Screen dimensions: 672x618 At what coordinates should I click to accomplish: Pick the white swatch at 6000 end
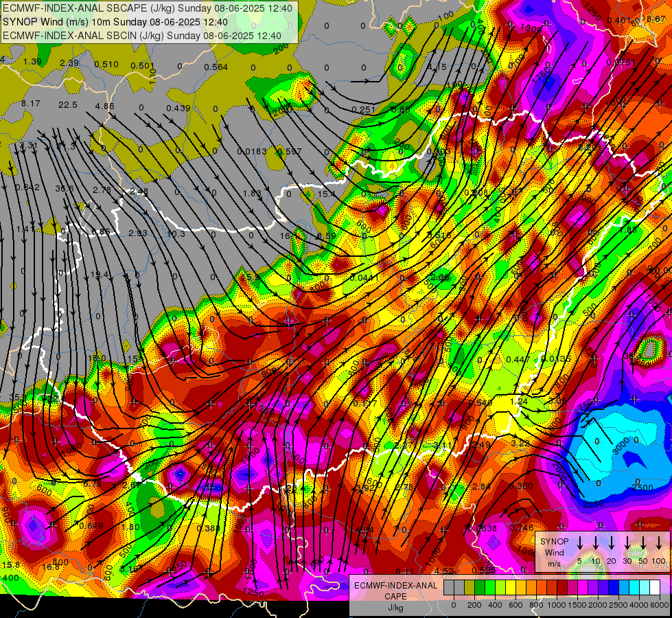point(654,588)
